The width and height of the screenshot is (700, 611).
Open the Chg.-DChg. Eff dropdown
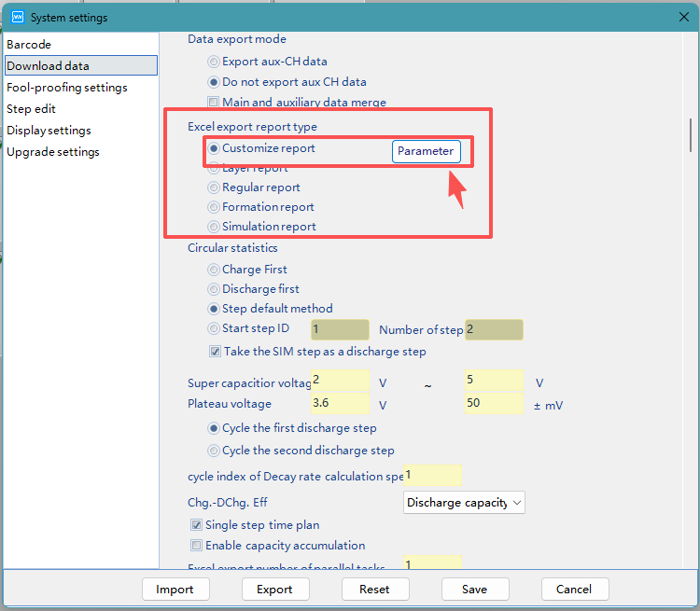464,503
